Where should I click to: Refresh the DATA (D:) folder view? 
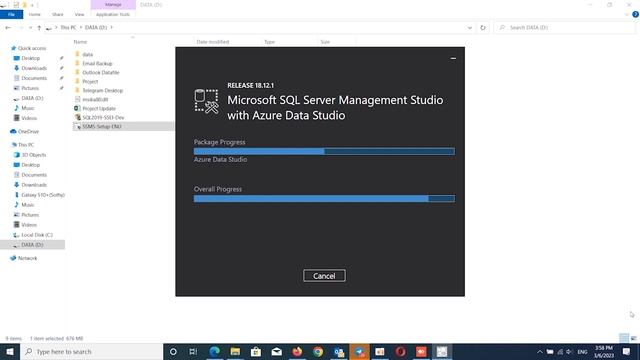pyautogui.click(x=483, y=27)
